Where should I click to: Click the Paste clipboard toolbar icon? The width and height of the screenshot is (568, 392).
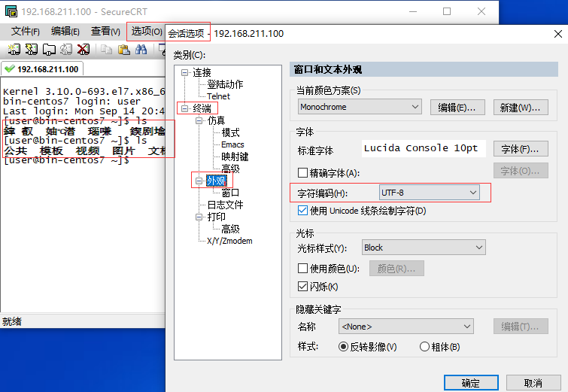point(123,49)
